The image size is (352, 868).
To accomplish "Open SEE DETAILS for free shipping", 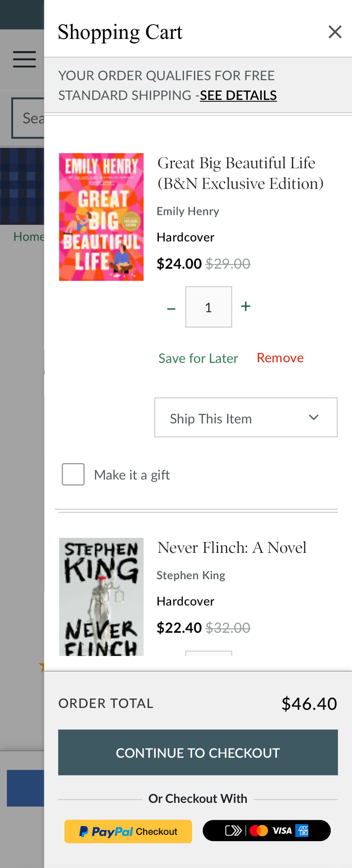I will (238, 95).
